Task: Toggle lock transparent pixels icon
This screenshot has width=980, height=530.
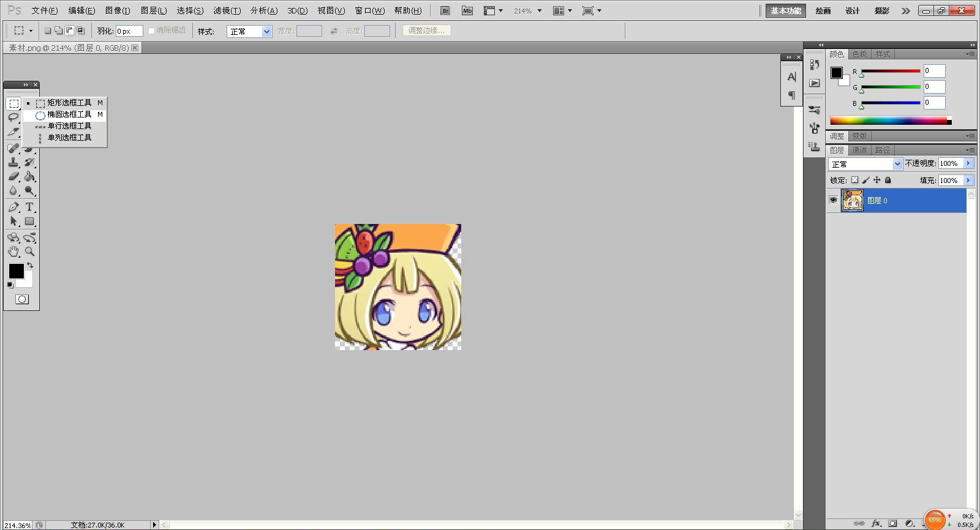Action: [x=855, y=180]
